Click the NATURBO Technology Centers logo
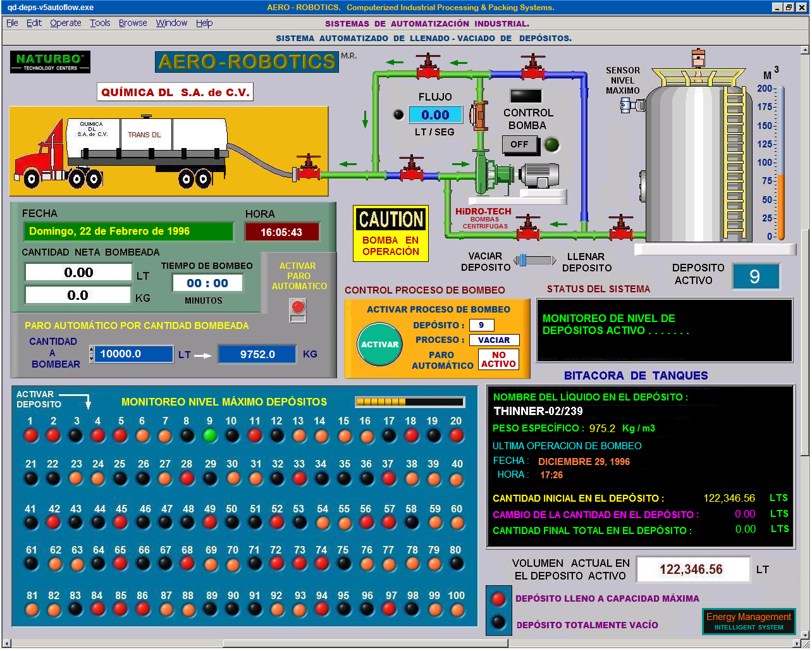 tap(50, 62)
